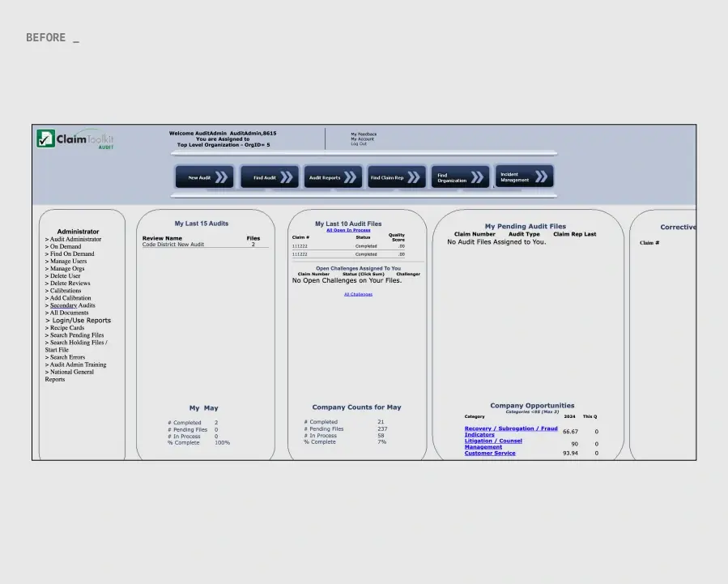Select Recipe Cards

tap(65, 328)
